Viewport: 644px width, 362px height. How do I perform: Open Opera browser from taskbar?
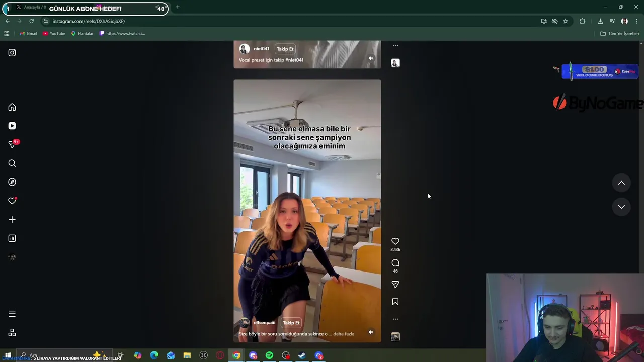220,355
